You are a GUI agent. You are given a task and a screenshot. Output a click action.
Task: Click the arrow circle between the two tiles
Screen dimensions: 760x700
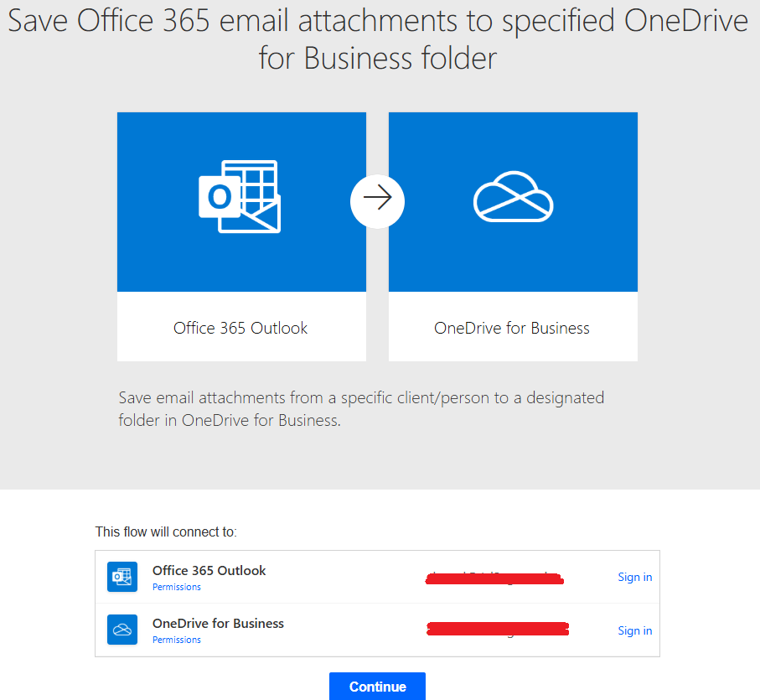coord(377,200)
